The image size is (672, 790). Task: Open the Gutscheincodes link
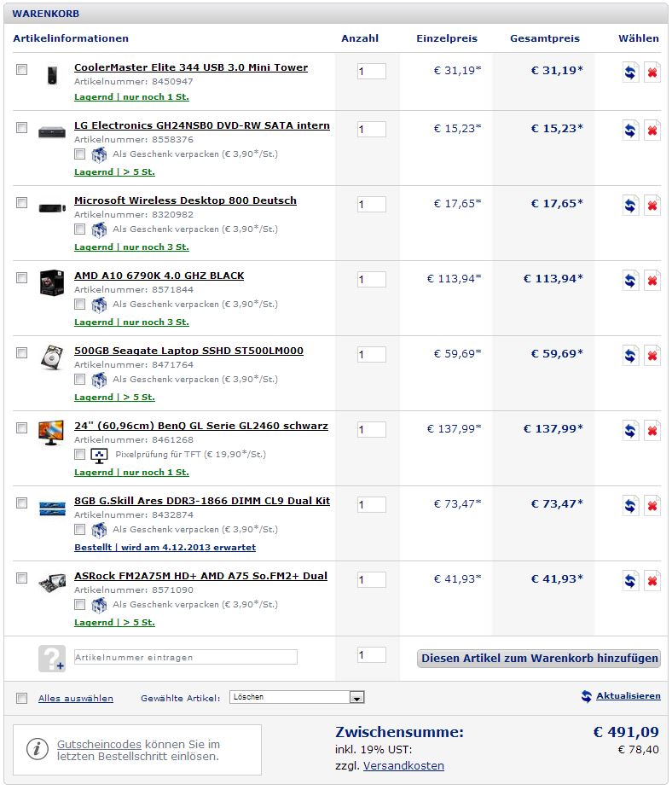[99, 744]
